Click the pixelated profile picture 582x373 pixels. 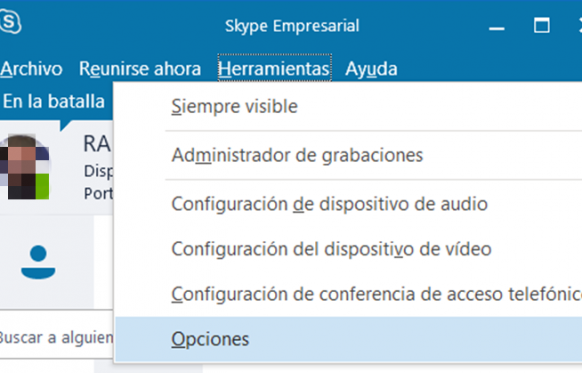pyautogui.click(x=24, y=167)
